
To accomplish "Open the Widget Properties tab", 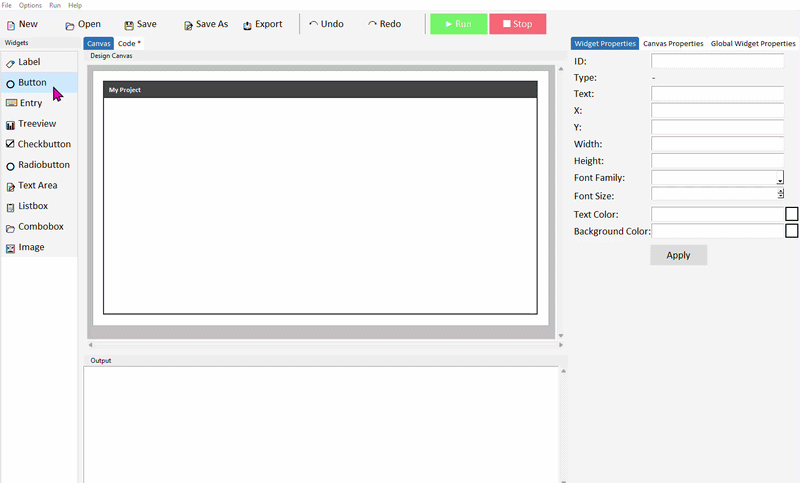I will 605,43.
